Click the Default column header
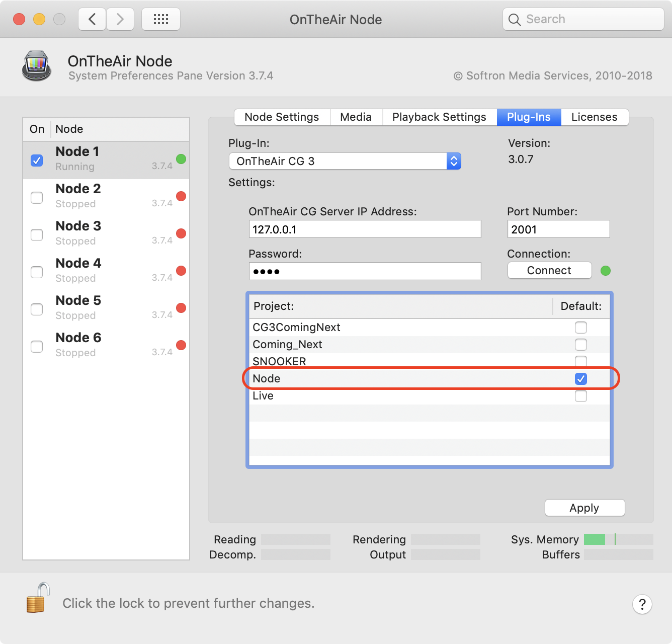 (x=581, y=306)
